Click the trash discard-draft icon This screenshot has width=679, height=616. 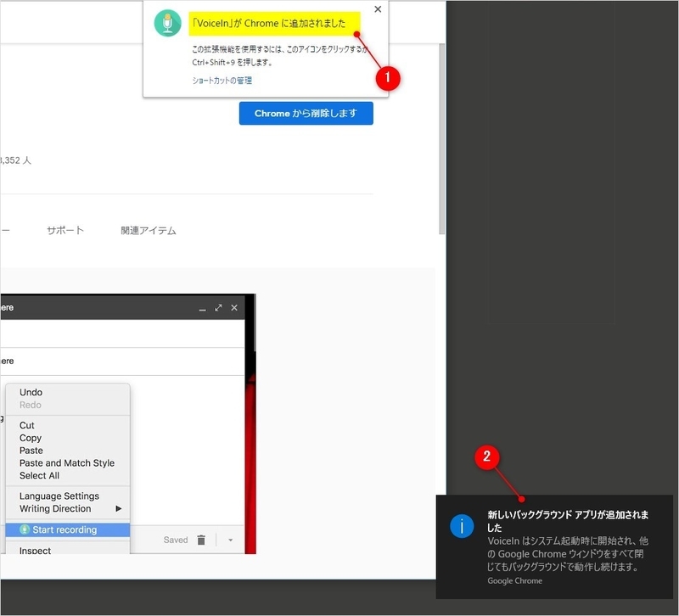(201, 540)
